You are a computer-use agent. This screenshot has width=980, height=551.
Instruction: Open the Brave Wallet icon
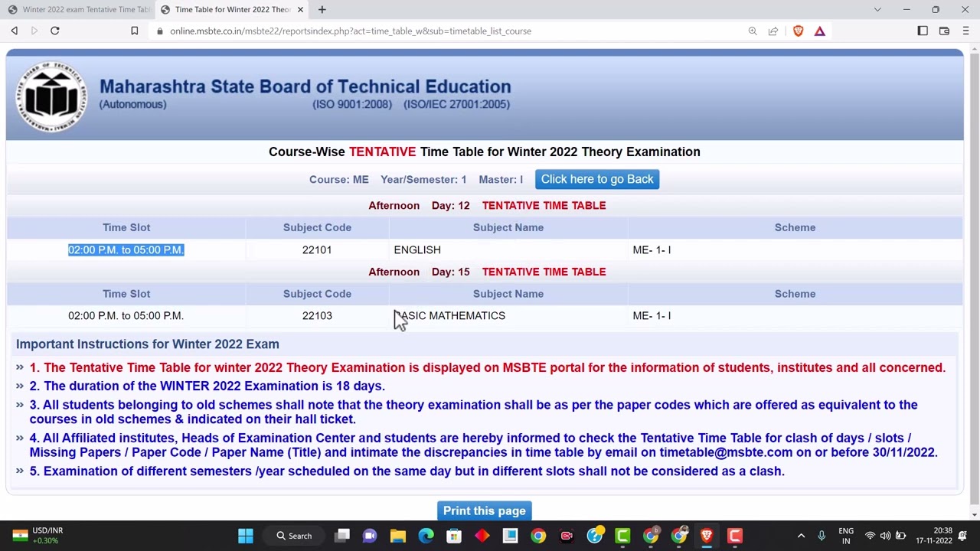pos(944,31)
